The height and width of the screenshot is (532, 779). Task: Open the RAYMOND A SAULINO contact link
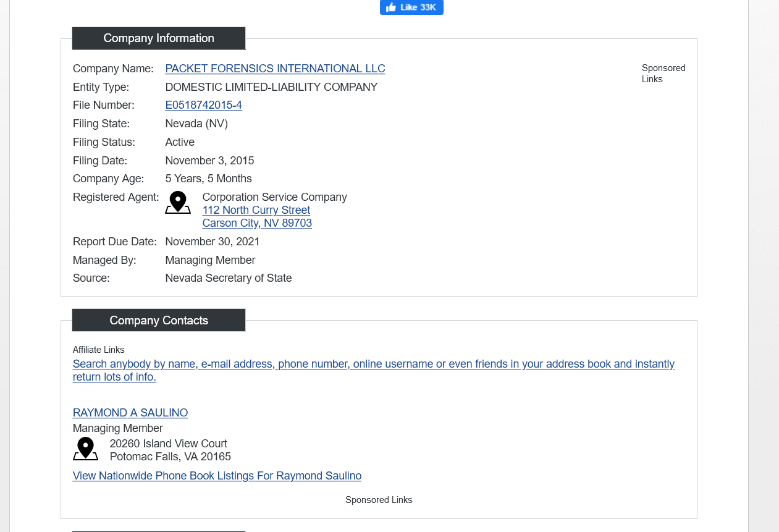[130, 413]
